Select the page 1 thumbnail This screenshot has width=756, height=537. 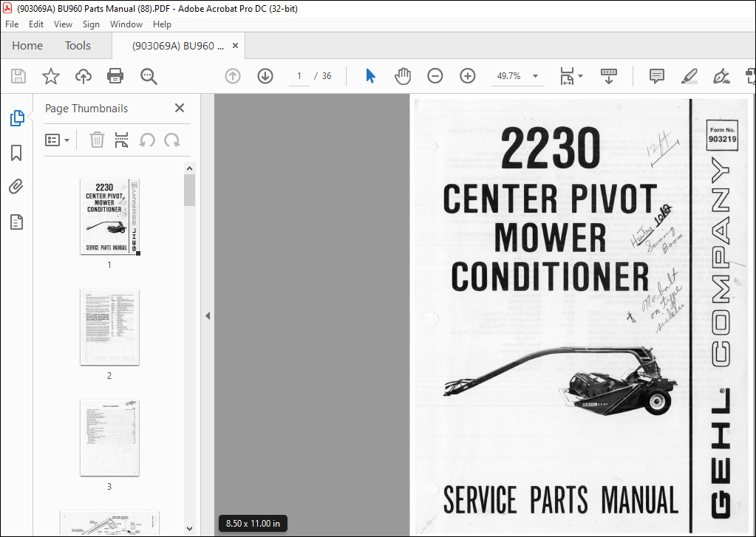click(x=109, y=216)
